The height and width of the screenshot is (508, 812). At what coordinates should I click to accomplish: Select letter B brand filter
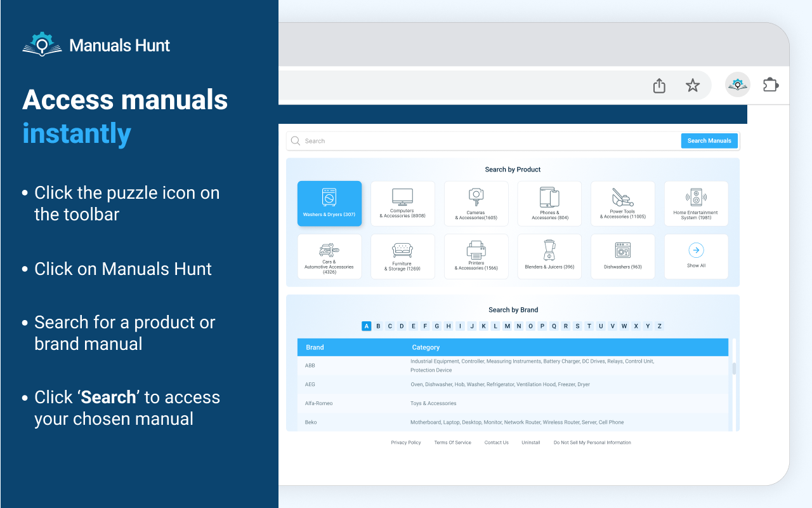378,326
